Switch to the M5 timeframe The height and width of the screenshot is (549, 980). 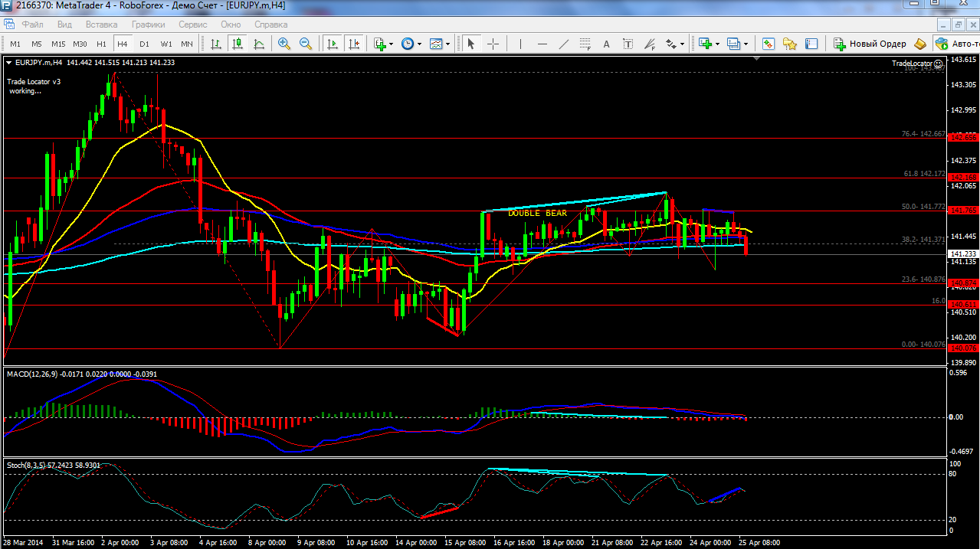coord(36,44)
